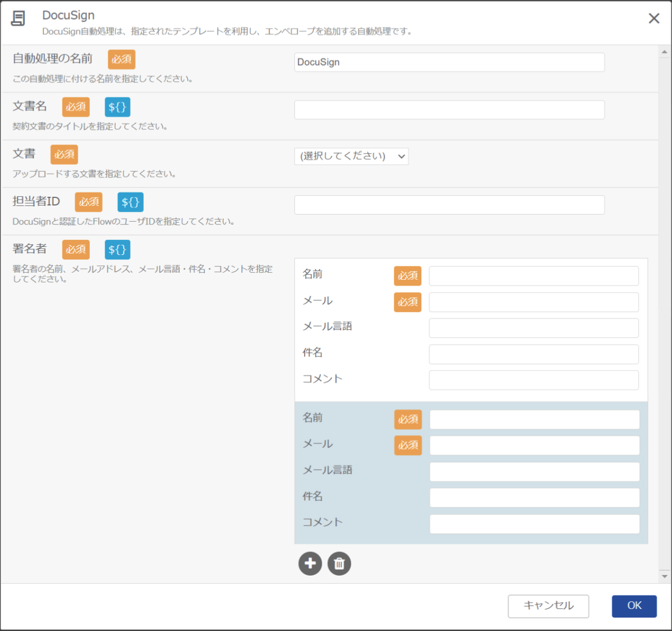
Task: Click the scrollbar down arrow
Action: [x=664, y=576]
